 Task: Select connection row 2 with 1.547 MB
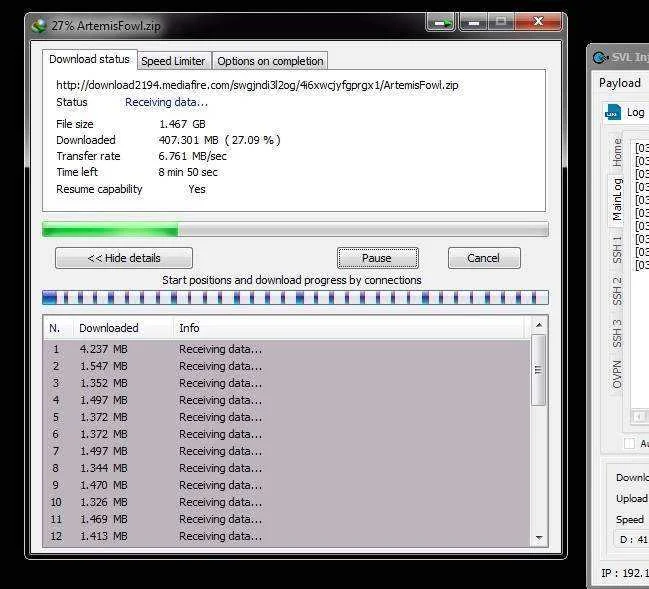(x=286, y=366)
